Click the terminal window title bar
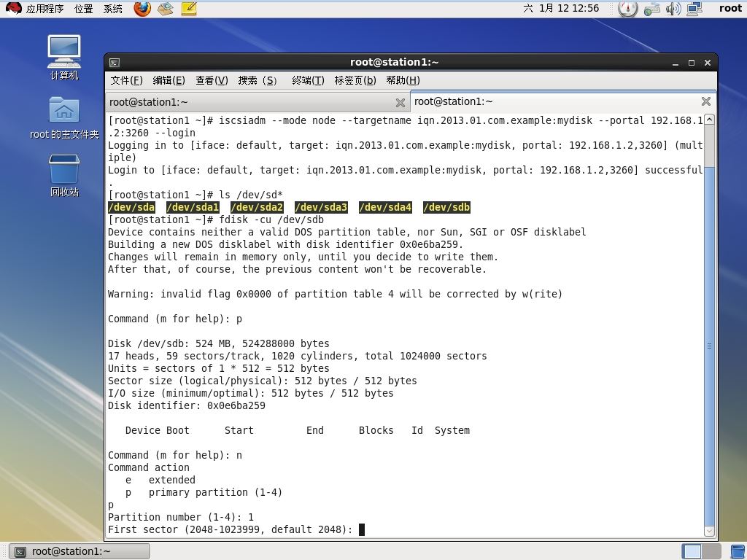This screenshot has height=560, width=747. (395, 63)
